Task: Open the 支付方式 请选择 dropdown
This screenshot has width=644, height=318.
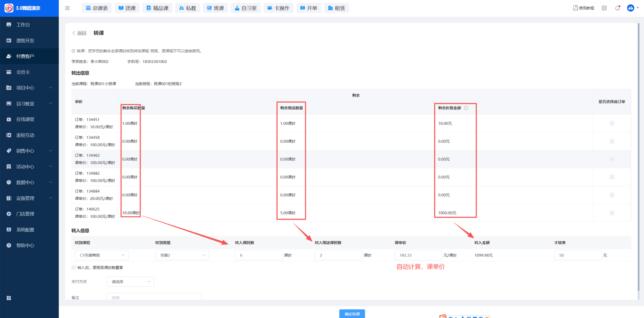Action: (130, 282)
